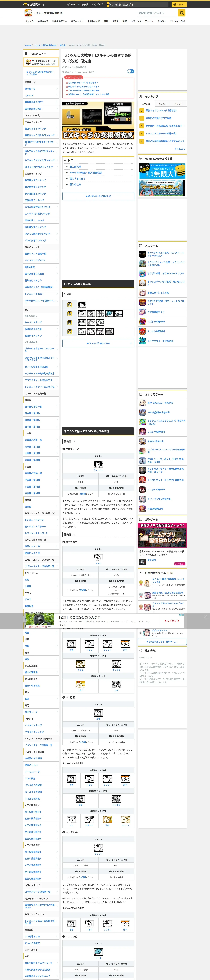This screenshot has width=210, height=980.
Task: Expand the EXキャラおすすめランキング sidebar arrow
Action: point(57,167)
